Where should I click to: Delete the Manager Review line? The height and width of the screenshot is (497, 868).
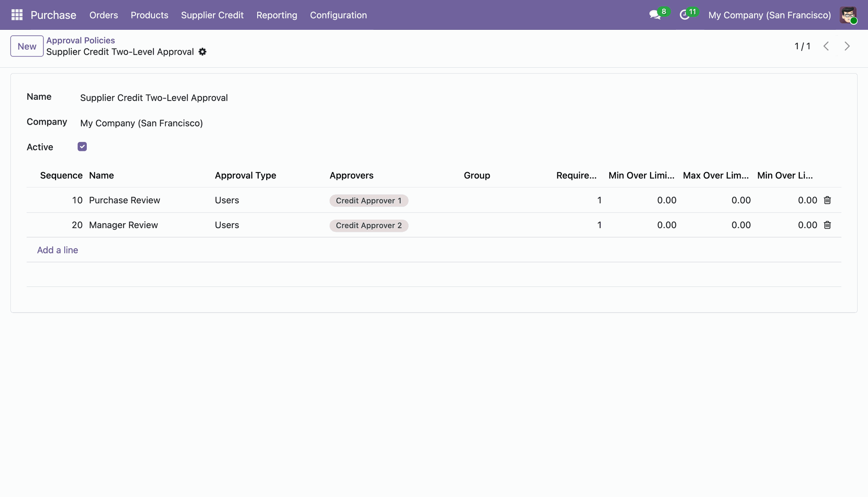coord(827,225)
